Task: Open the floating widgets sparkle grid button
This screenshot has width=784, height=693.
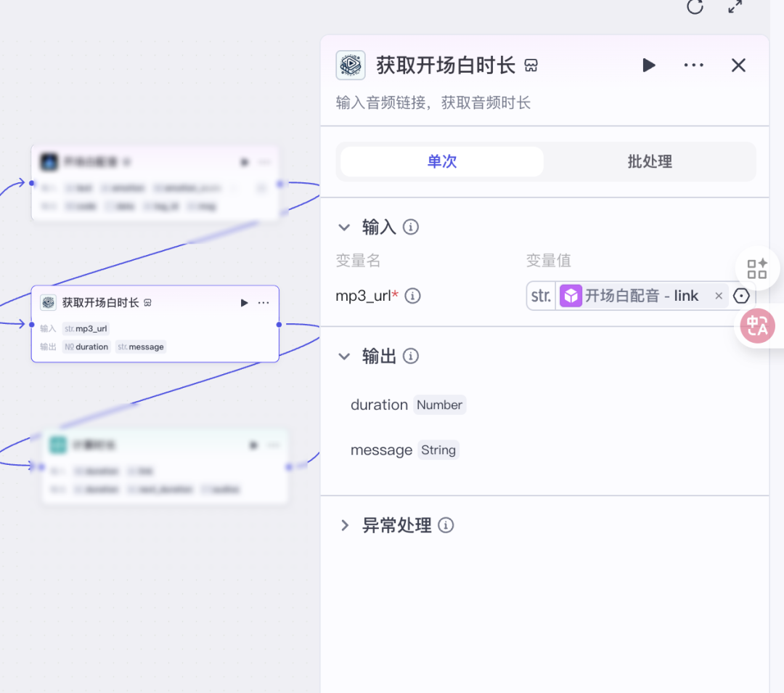Action: point(757,269)
